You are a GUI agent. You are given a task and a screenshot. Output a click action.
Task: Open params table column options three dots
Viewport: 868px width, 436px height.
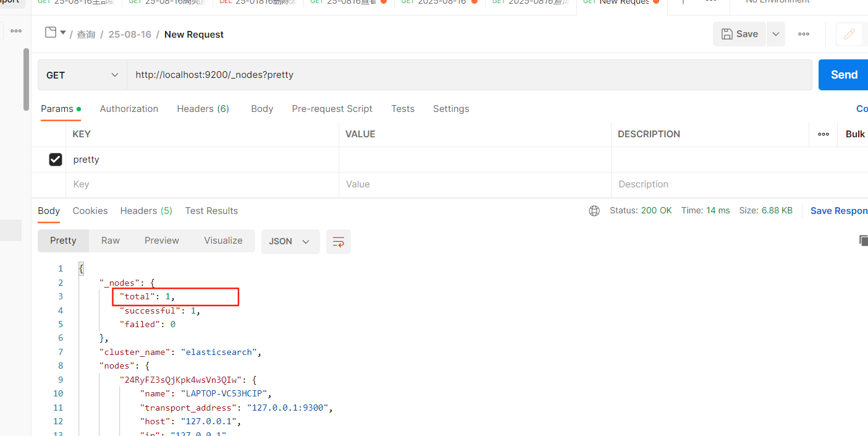click(824, 134)
